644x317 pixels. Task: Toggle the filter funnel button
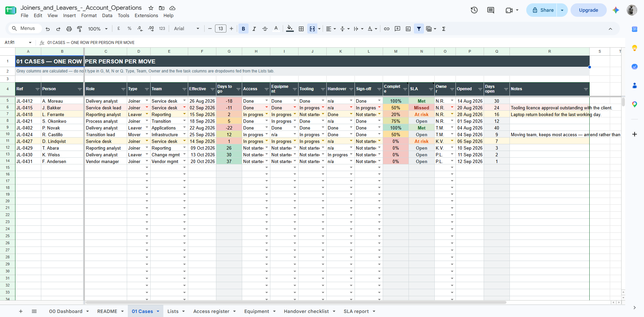[419, 29]
